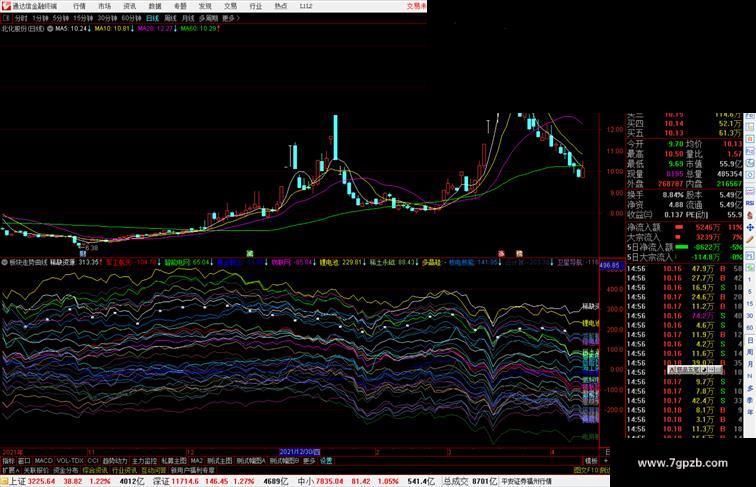Image resolution: width=756 pixels, height=487 pixels.
Task: Expand the 扩展 panel toggle
Action: coord(10,470)
